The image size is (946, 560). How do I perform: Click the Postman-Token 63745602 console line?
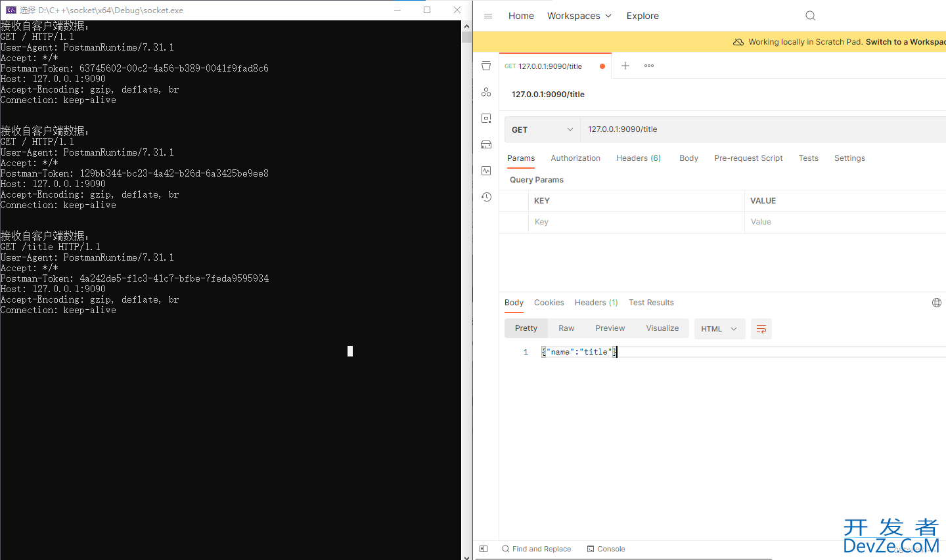tap(134, 68)
